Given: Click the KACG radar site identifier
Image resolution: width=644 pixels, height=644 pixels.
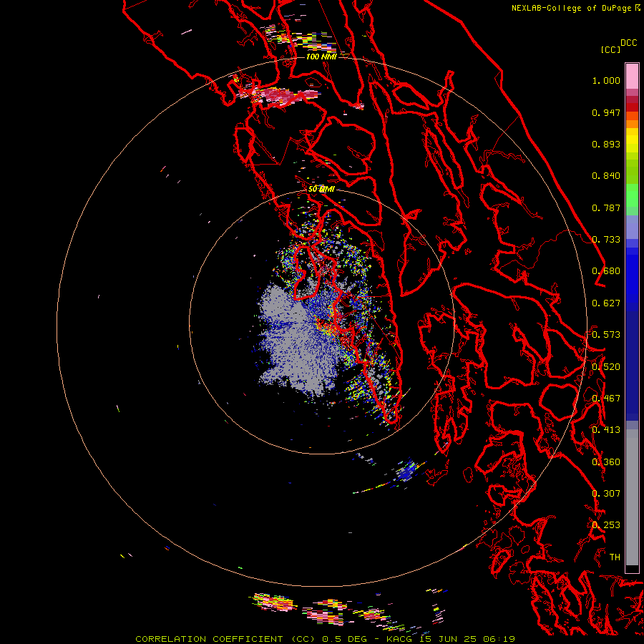Looking at the screenshot, I should click(399, 639).
